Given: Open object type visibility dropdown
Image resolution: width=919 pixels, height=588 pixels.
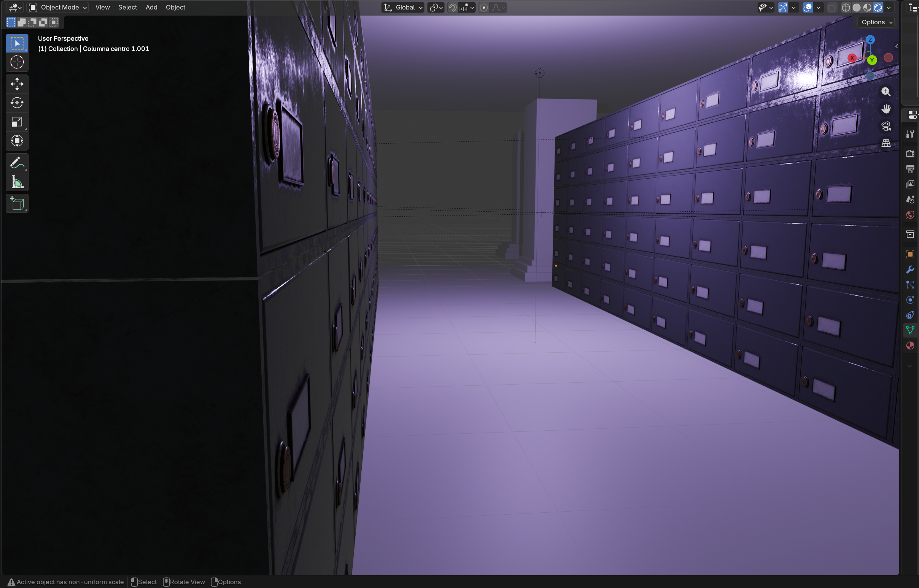Looking at the screenshot, I should pos(765,7).
